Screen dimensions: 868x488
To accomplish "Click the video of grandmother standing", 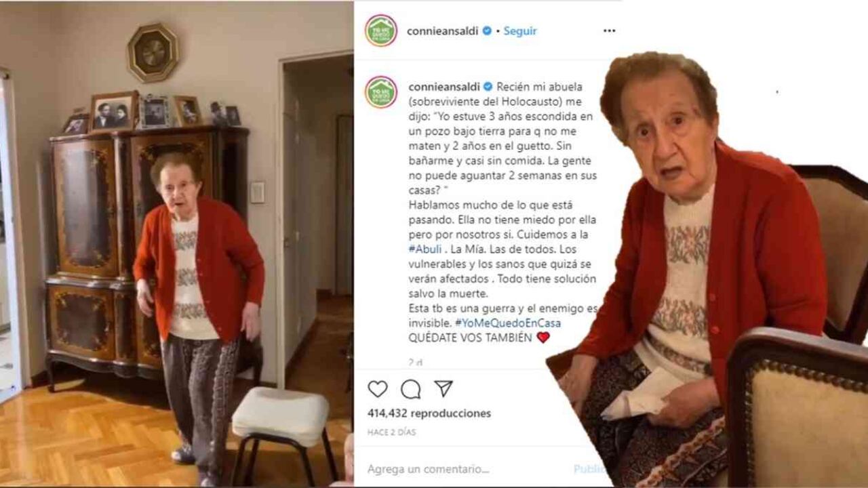I will [176, 244].
